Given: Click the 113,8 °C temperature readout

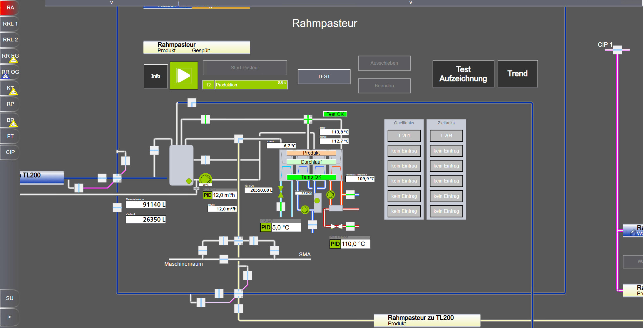Looking at the screenshot, I should point(334,132).
